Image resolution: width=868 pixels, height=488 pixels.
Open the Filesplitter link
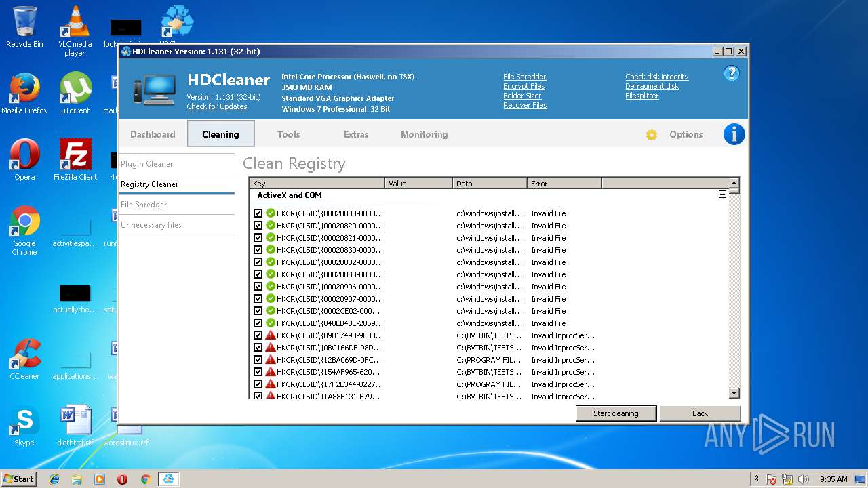tap(642, 96)
